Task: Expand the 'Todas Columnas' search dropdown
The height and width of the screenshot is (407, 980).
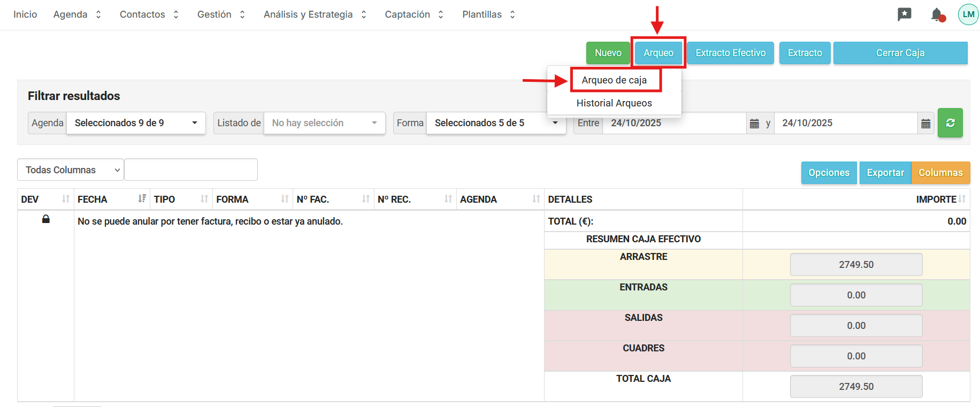Action: (x=71, y=170)
